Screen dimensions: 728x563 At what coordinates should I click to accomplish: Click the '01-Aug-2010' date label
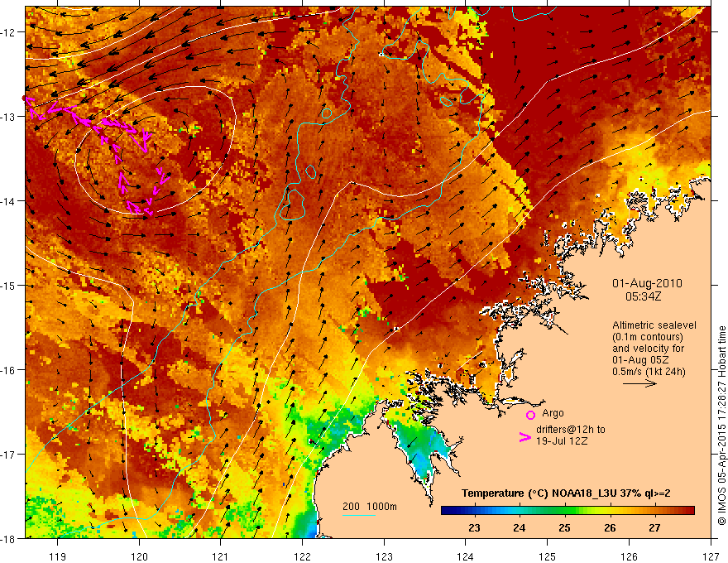coord(647,283)
